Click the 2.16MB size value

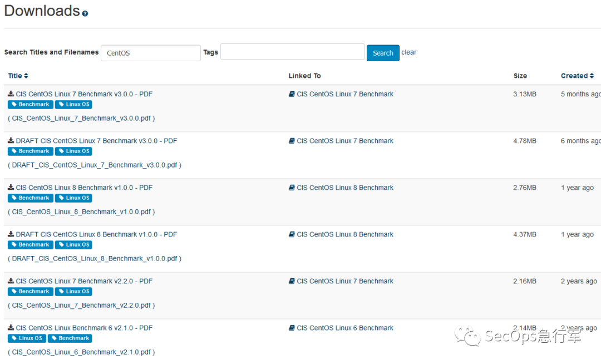[525, 281]
